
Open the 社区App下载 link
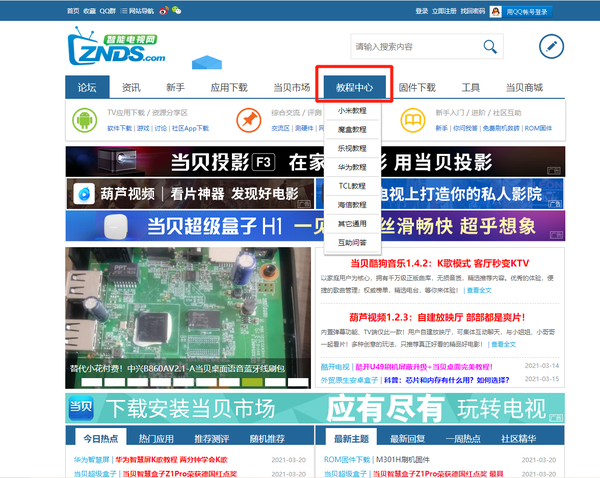click(190, 128)
